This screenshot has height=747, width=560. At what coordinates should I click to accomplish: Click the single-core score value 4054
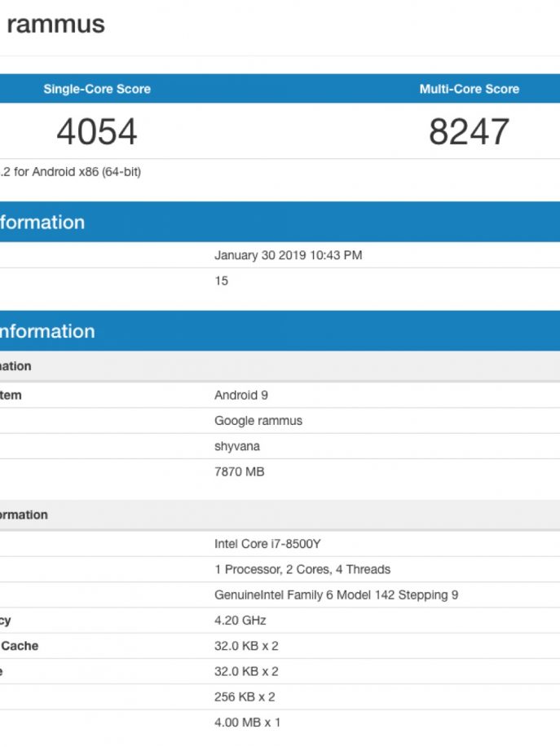click(x=97, y=132)
